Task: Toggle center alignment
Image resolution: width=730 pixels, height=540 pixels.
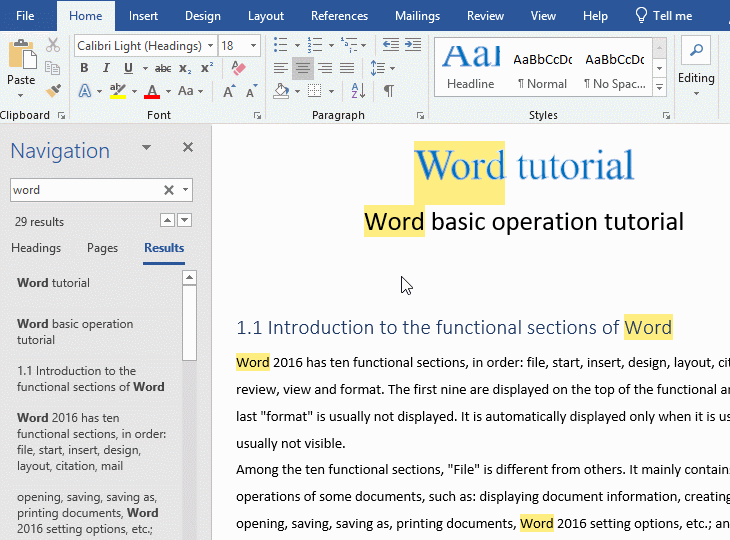Action: click(x=303, y=68)
